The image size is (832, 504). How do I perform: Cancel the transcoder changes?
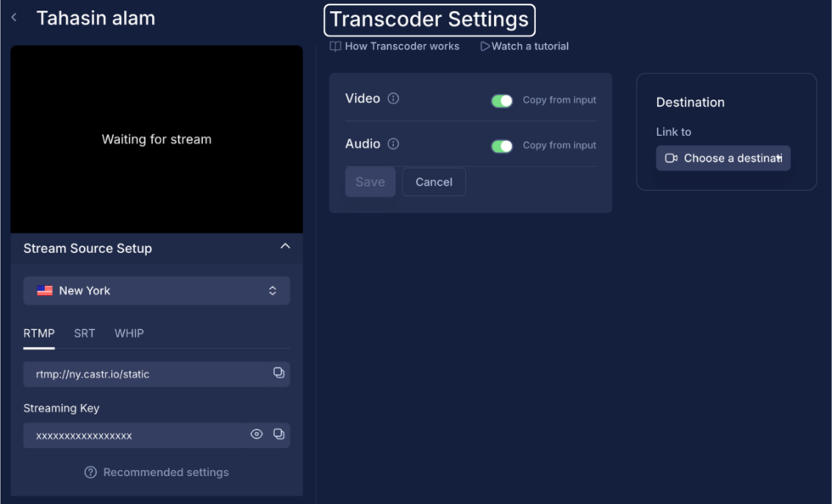tap(434, 182)
